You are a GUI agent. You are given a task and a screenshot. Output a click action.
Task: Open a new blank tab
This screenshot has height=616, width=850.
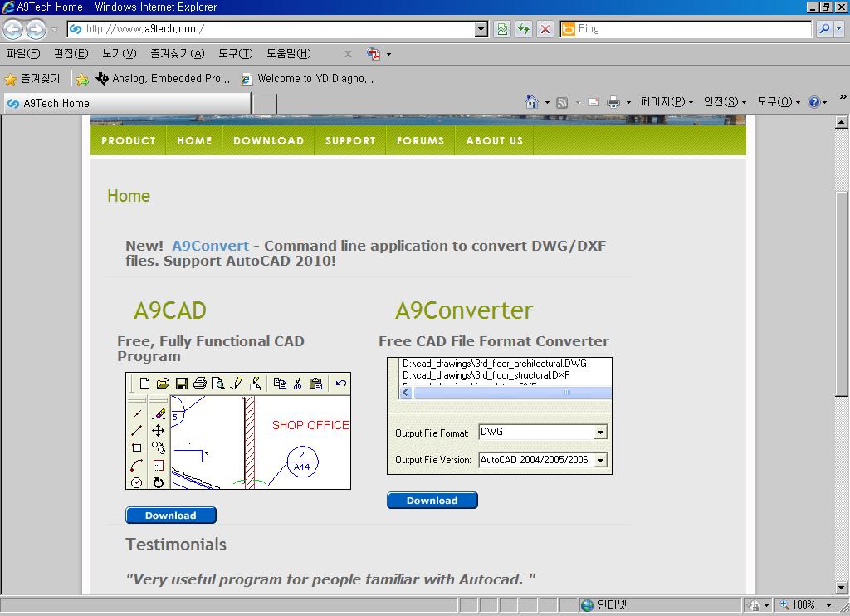point(265,104)
